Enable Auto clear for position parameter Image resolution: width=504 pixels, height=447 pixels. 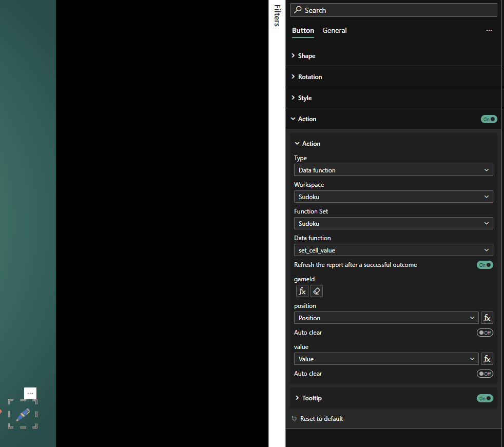point(484,333)
